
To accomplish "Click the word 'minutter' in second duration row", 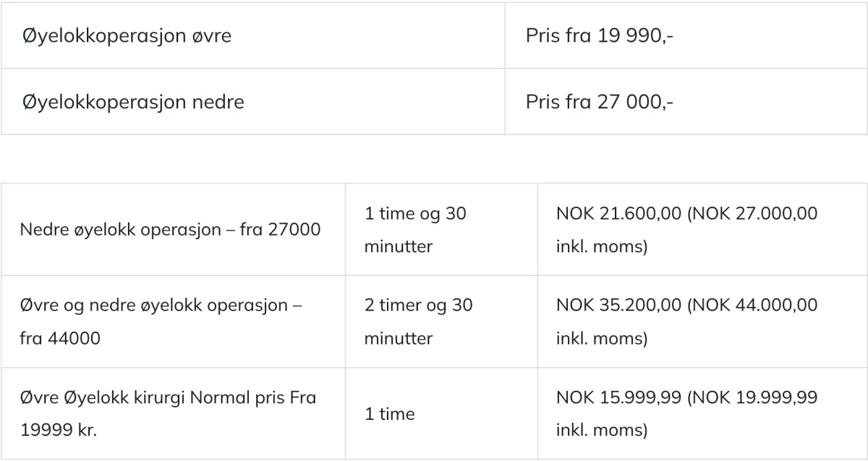I will [399, 338].
